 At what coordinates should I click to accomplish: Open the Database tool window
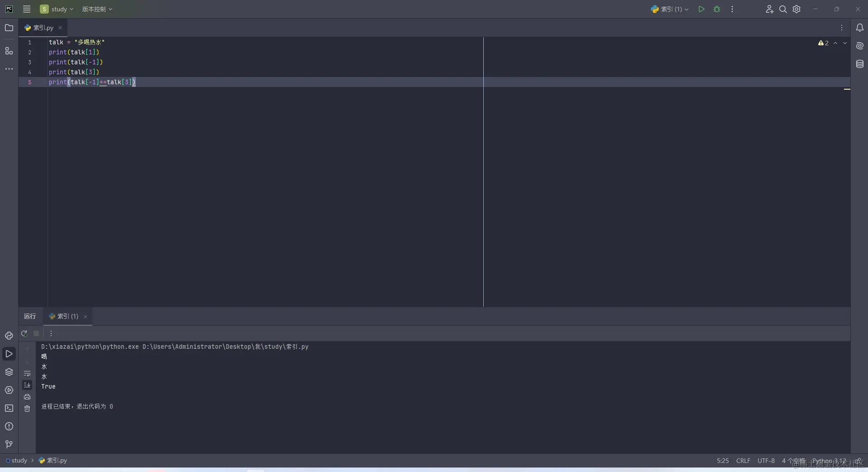click(860, 64)
